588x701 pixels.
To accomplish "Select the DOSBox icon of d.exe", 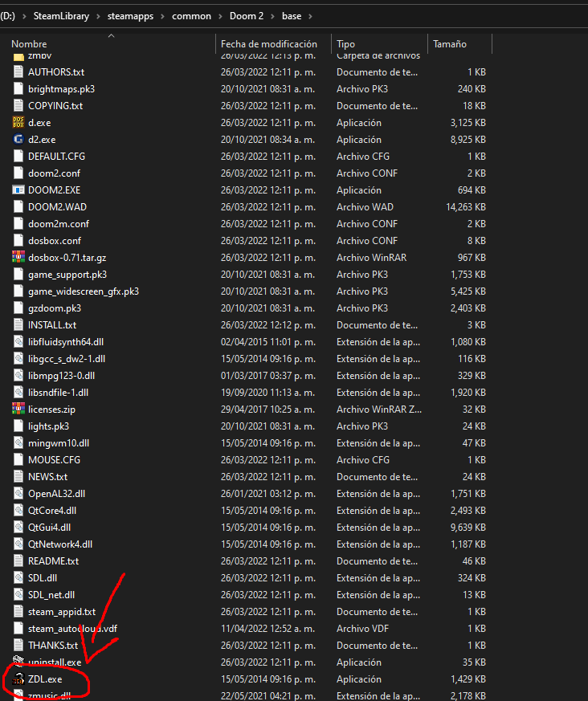I will 18,123.
